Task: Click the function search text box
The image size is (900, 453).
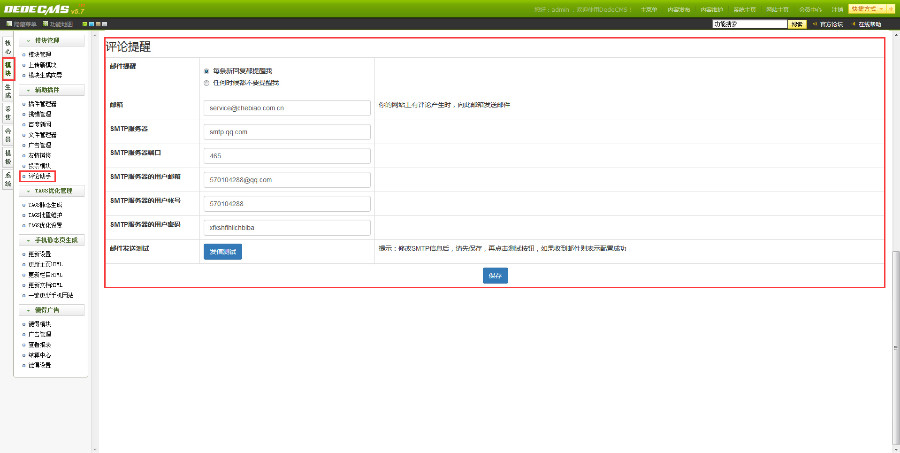Action: pyautogui.click(x=750, y=24)
